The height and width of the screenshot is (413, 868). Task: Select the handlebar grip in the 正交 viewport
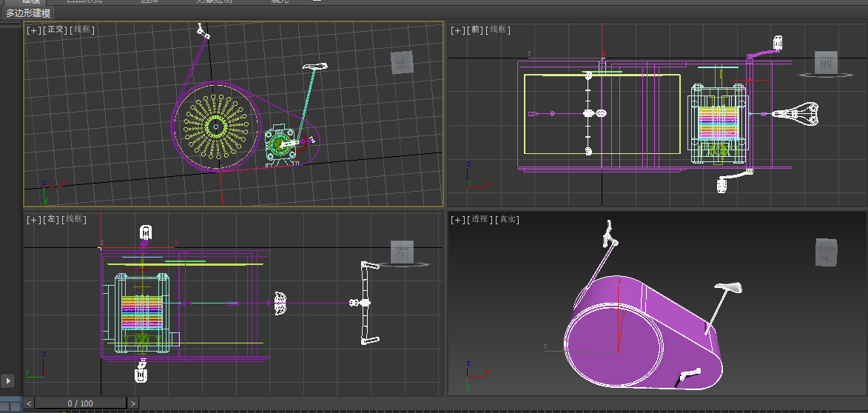pos(203,32)
